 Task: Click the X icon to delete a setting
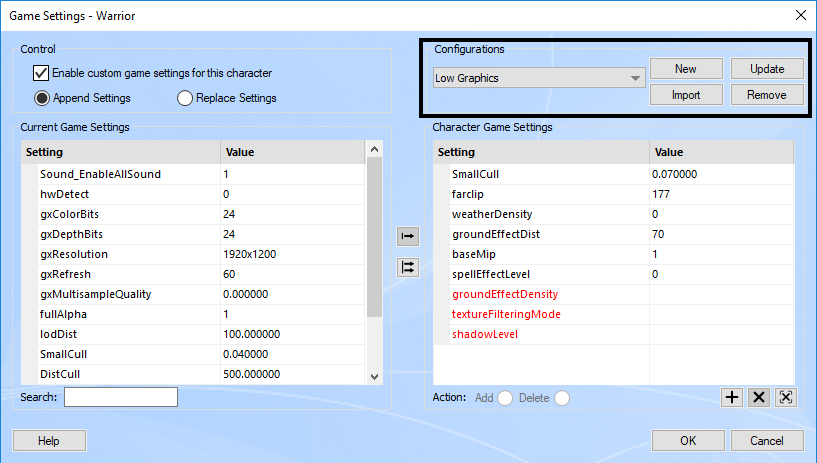click(x=759, y=397)
